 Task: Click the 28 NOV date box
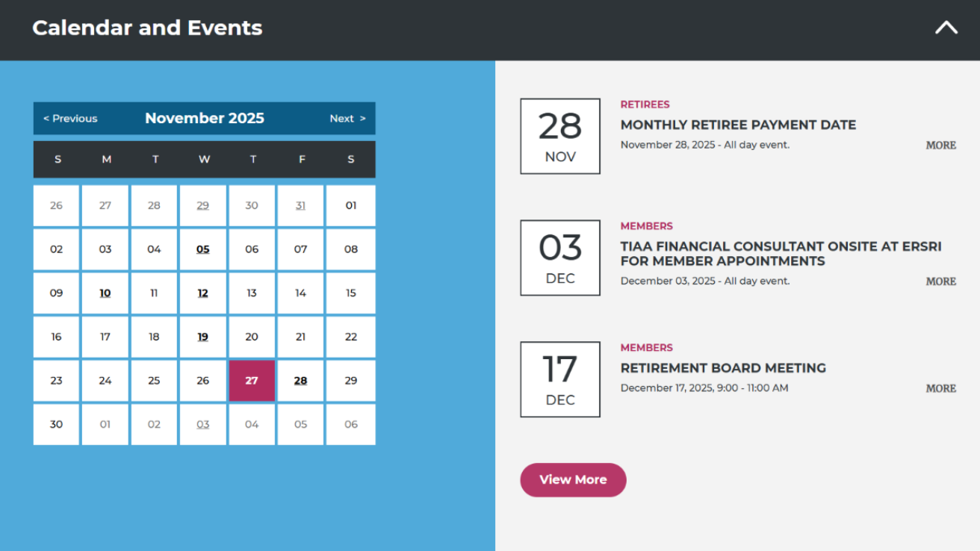pos(560,136)
